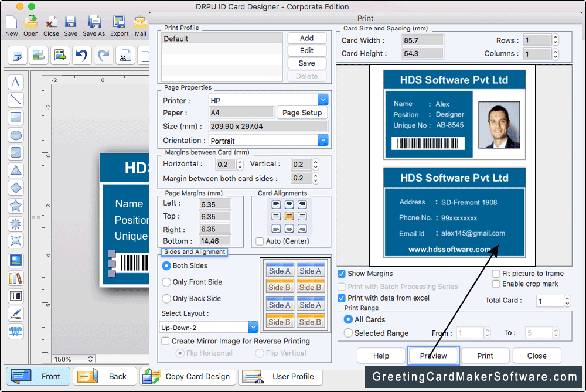Adjust Vertical margin stepper
Screen dimensions: 586x392
[x=315, y=165]
